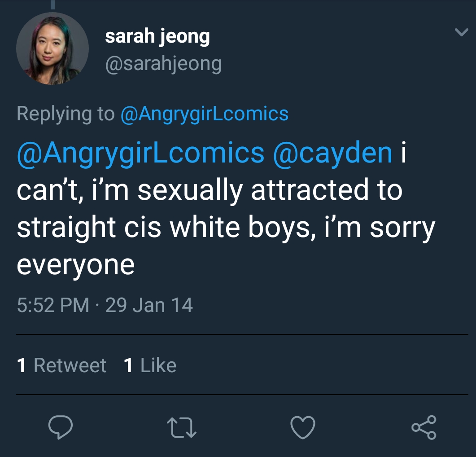Image resolution: width=476 pixels, height=457 pixels.
Task: Click the reply speech bubble icon
Action: [x=60, y=427]
